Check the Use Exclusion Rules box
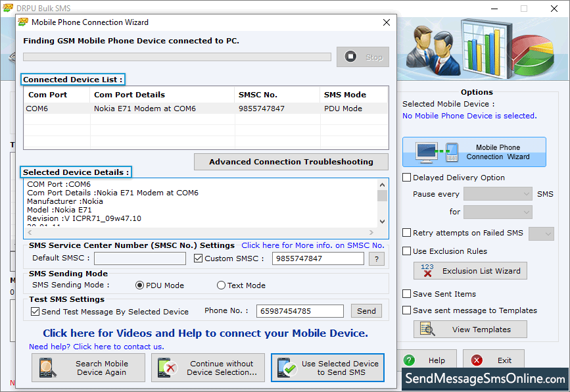Viewport: 570px width, 392px height. coord(406,251)
